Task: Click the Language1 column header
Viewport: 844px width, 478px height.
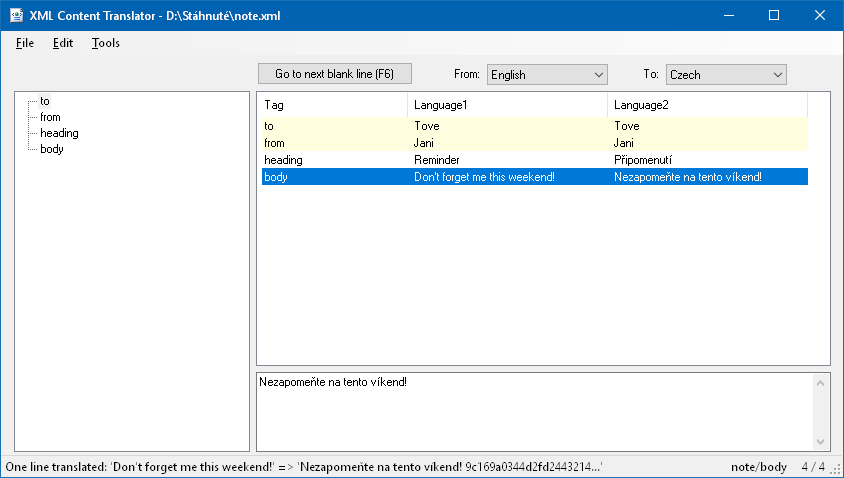Action: (x=507, y=105)
